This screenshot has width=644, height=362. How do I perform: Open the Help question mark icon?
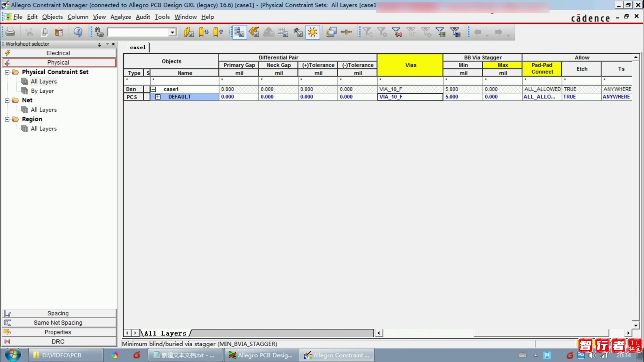point(78,32)
